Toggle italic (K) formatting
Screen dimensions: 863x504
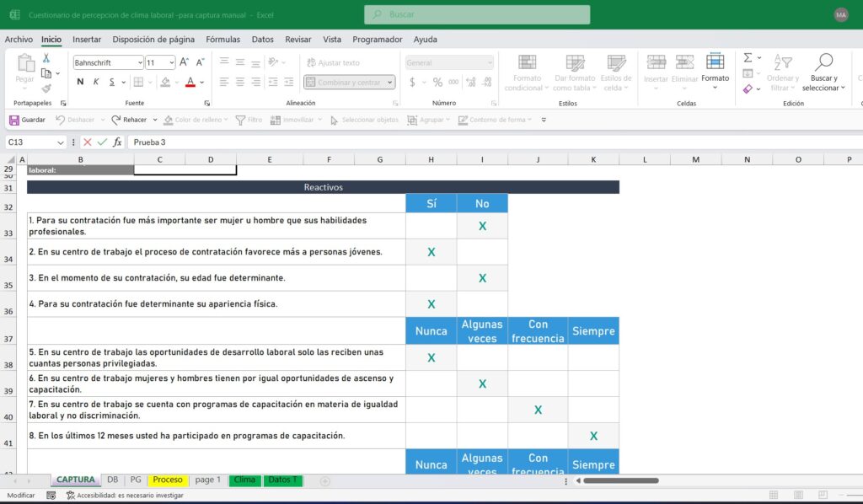(x=96, y=82)
